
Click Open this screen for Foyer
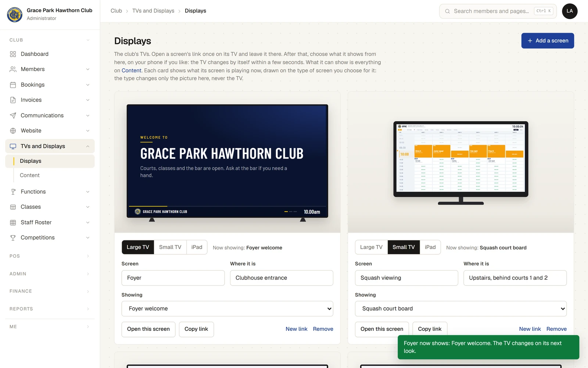(x=148, y=329)
